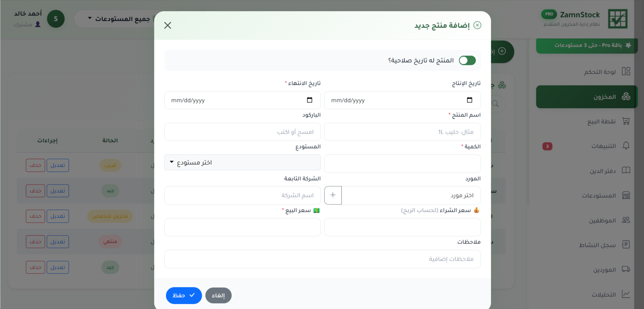Toggle the product has expiry date switch
This screenshot has width=644, height=309.
pos(468,60)
